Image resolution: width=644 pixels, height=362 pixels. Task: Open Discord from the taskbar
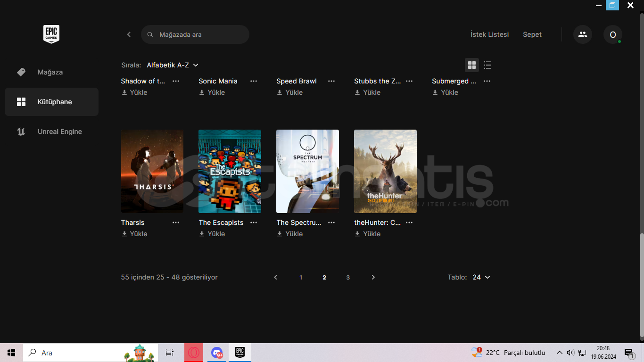(x=217, y=353)
